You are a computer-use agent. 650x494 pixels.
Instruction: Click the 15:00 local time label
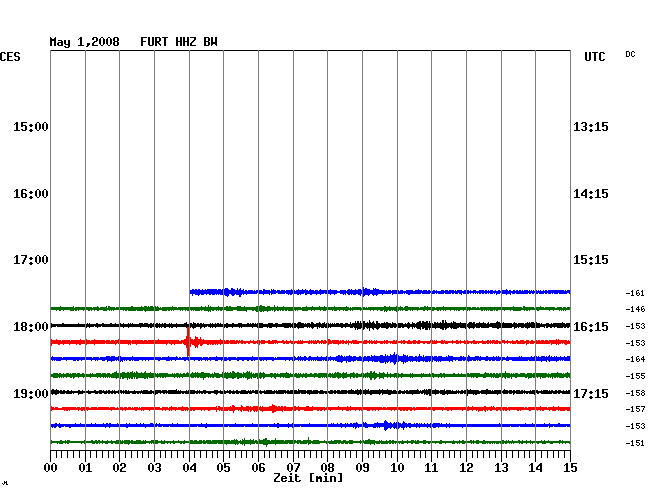pos(31,126)
